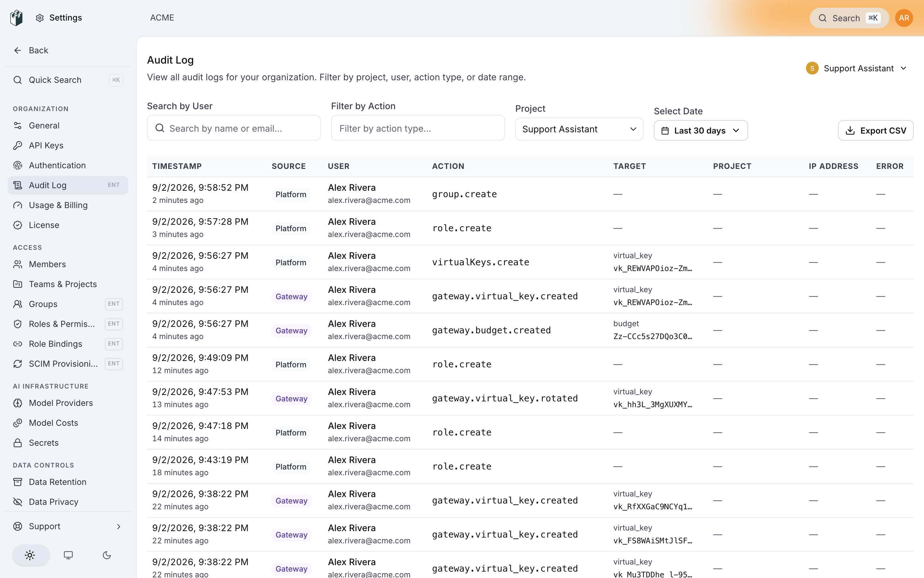Focus Filter by action type field

click(x=418, y=128)
